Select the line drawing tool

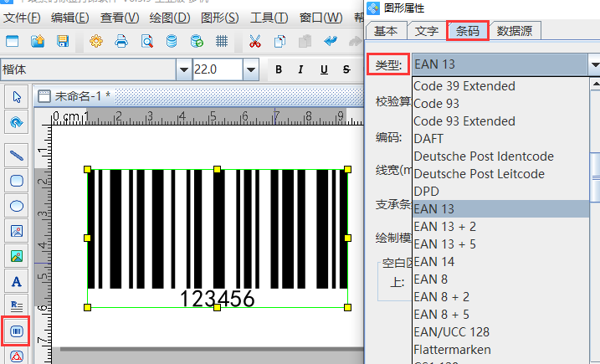point(17,156)
